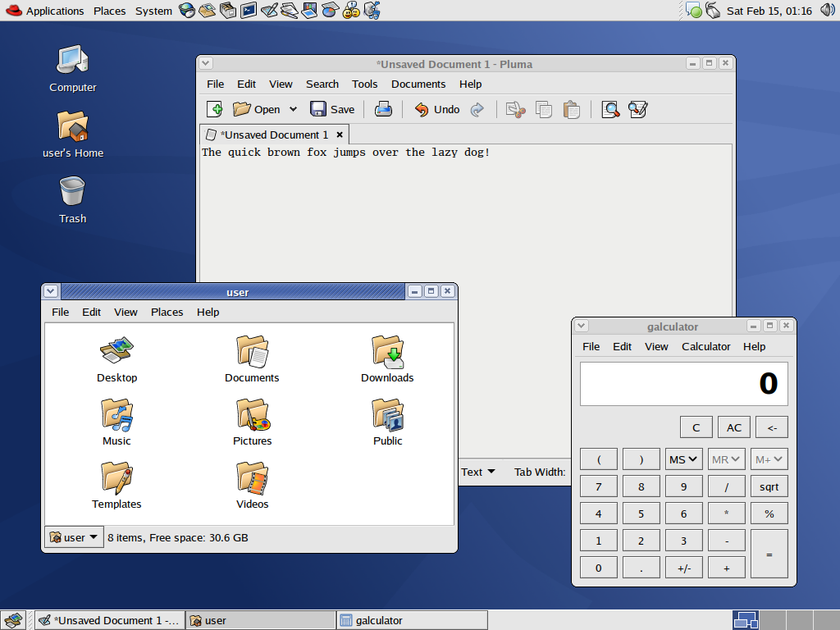Screen dimensions: 840x630
Task: Click the Print icon in Pluma toolbar
Action: coord(383,109)
